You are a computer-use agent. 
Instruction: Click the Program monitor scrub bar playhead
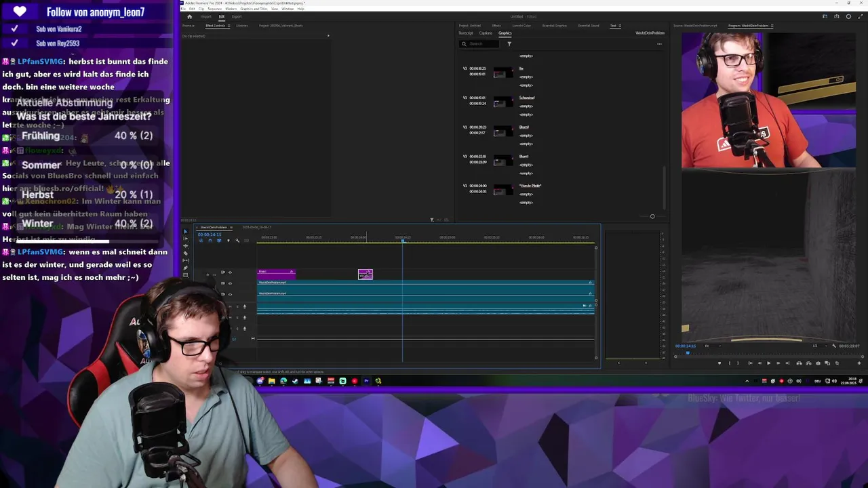(688, 352)
